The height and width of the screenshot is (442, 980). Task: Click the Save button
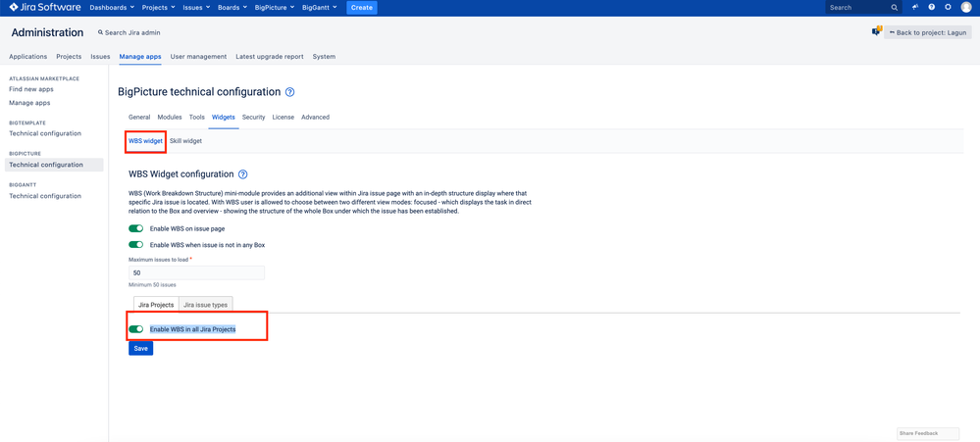[x=140, y=348]
